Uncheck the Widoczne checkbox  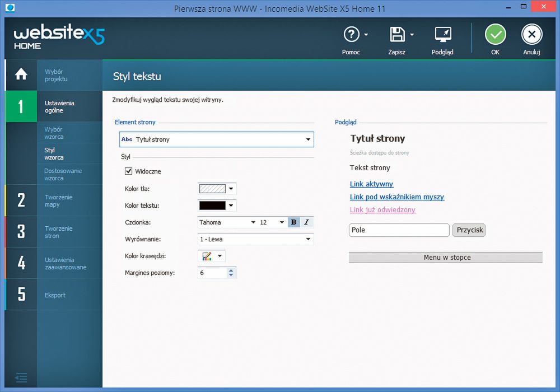(129, 171)
